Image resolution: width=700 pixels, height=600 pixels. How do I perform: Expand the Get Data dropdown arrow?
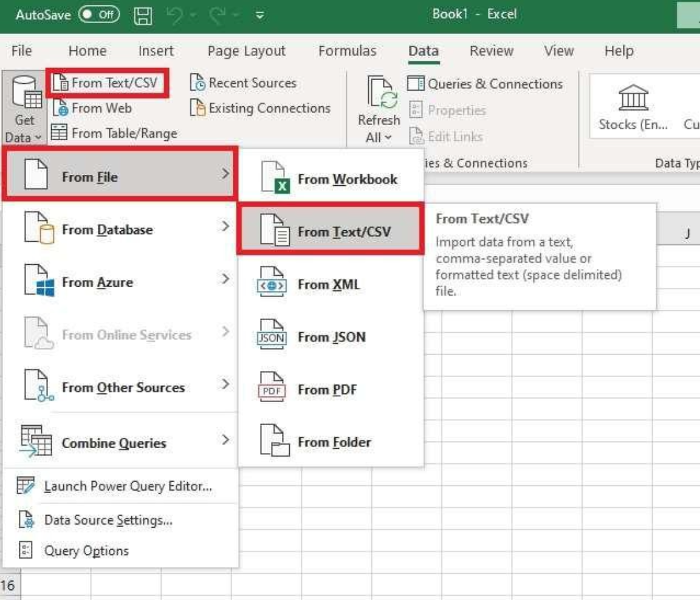[x=38, y=138]
